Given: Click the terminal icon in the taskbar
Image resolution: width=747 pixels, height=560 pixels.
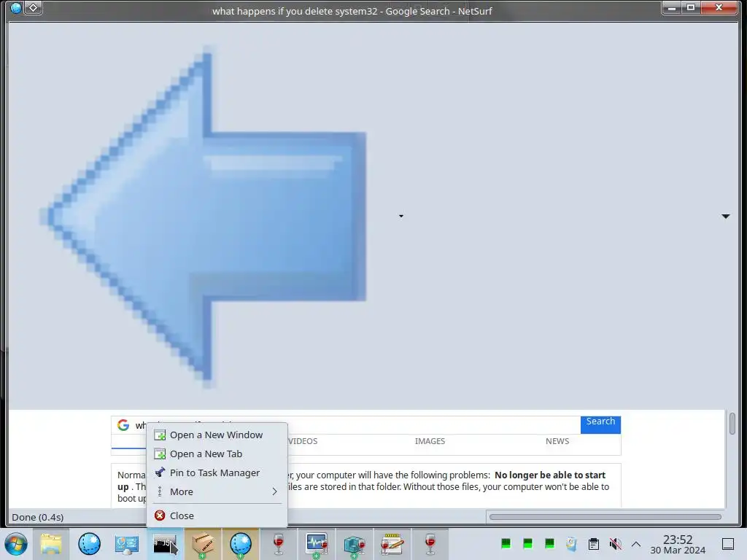Looking at the screenshot, I should click(165, 544).
